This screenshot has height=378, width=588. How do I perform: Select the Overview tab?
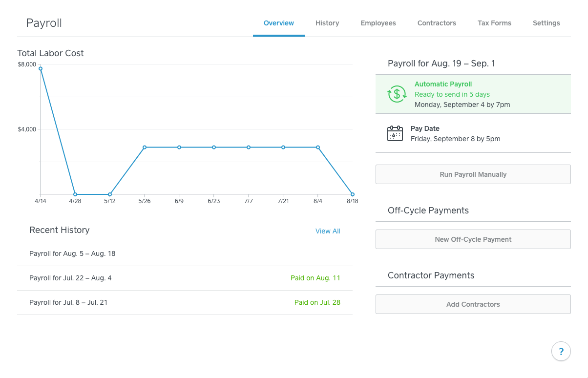(x=278, y=23)
